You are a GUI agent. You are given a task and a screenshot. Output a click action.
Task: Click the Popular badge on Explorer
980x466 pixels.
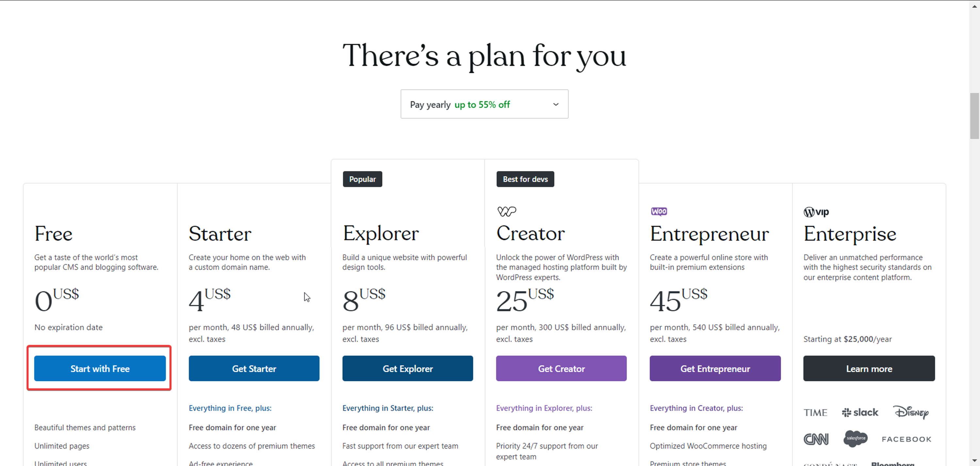point(362,179)
